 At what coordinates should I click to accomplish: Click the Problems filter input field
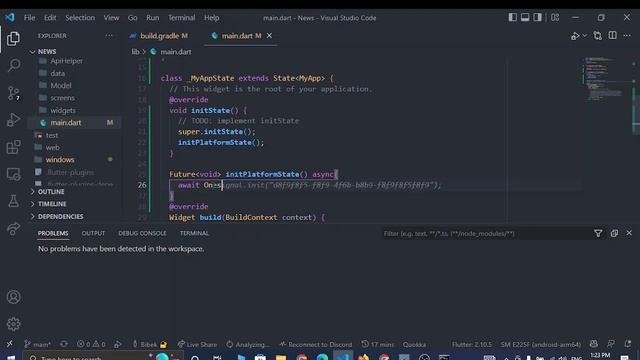click(x=486, y=233)
